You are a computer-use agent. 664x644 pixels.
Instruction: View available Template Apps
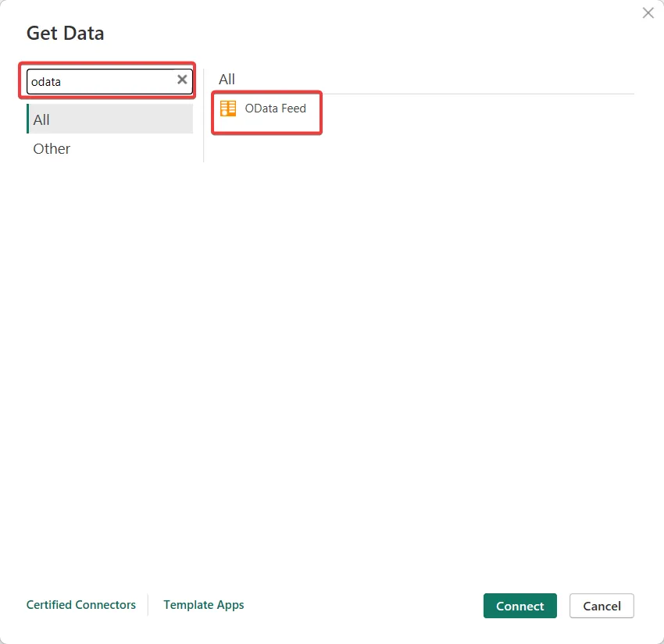(x=203, y=605)
